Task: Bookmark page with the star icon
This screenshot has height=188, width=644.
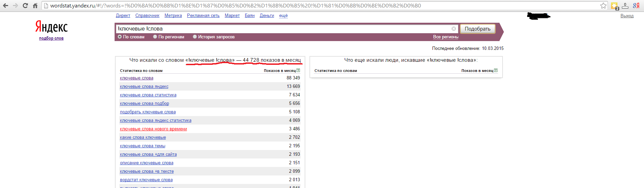Action: (603, 5)
